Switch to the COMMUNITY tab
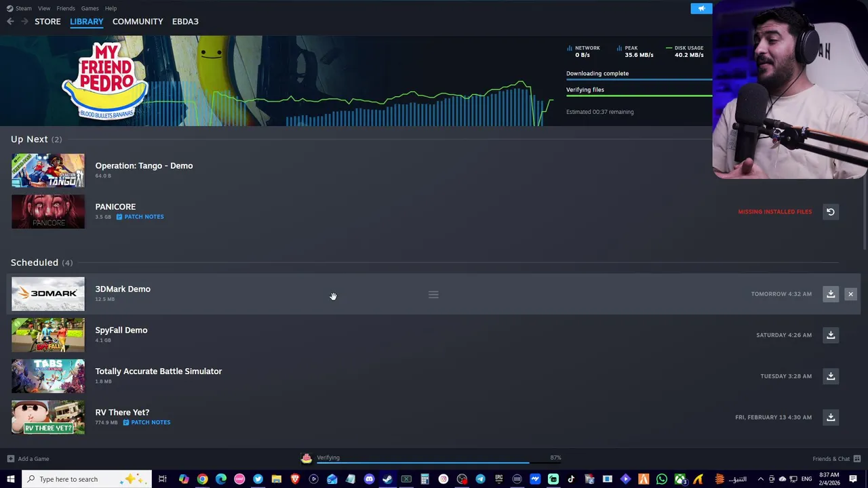This screenshot has width=868, height=488. click(x=138, y=22)
